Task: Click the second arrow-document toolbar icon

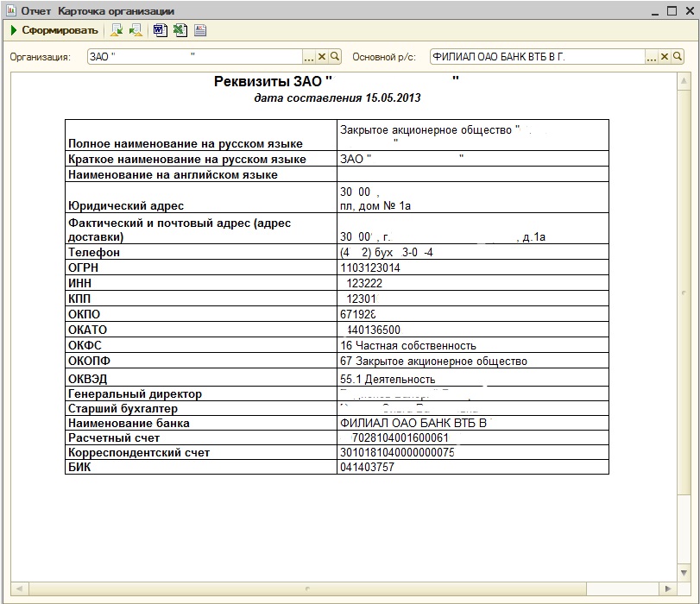Action: (136, 30)
